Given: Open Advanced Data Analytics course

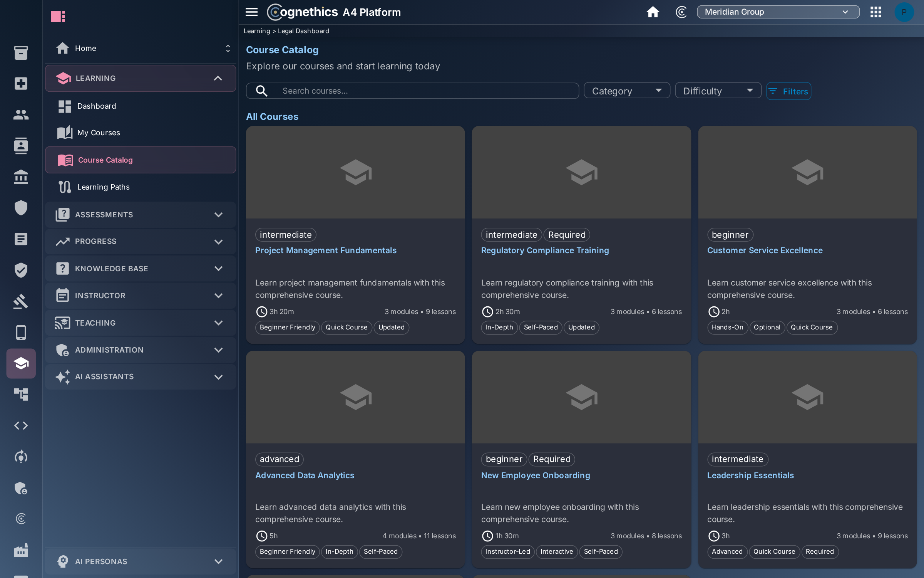Looking at the screenshot, I should pyautogui.click(x=305, y=476).
